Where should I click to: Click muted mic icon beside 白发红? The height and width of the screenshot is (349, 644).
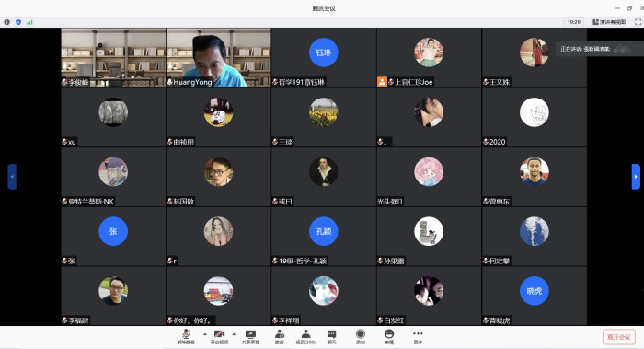[380, 320]
